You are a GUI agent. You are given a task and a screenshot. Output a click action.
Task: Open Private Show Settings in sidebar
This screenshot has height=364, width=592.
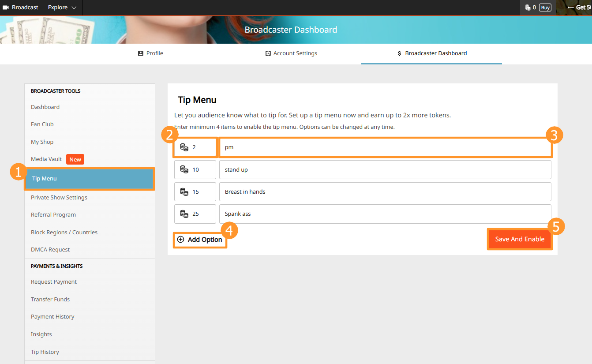(59, 198)
